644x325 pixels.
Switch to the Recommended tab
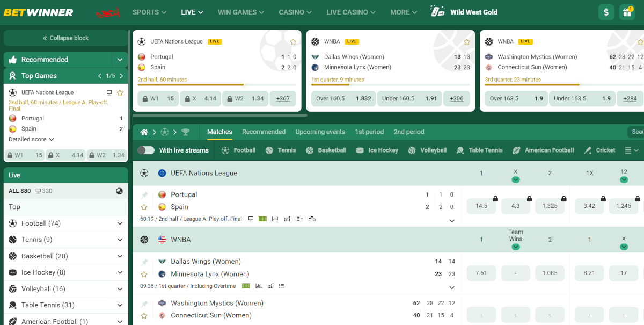tap(264, 132)
